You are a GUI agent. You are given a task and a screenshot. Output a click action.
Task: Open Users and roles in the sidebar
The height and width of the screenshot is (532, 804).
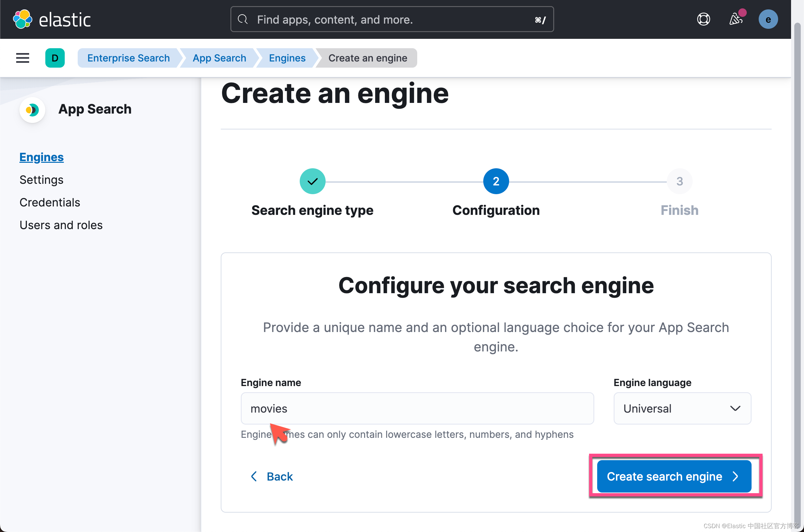click(61, 225)
